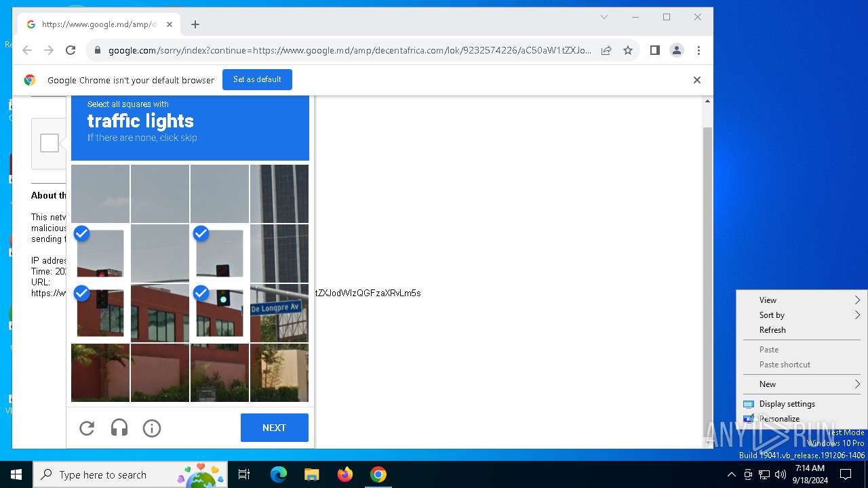Open the Chrome profile avatar menu

(677, 50)
